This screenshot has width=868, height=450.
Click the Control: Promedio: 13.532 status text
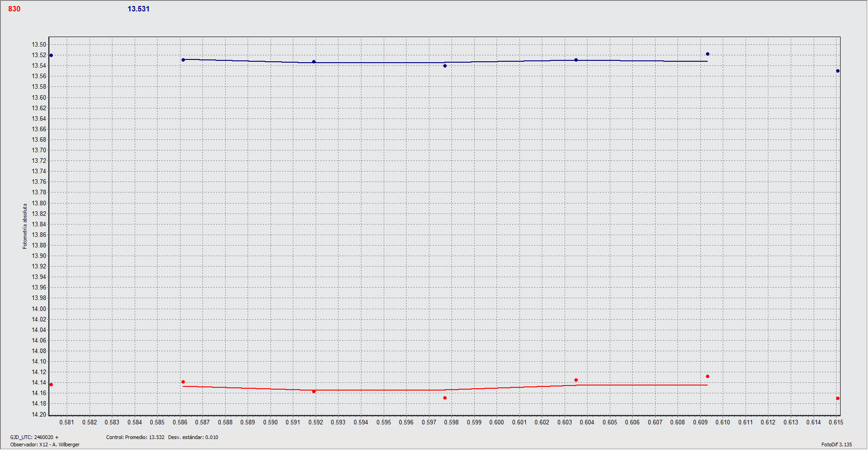click(136, 437)
